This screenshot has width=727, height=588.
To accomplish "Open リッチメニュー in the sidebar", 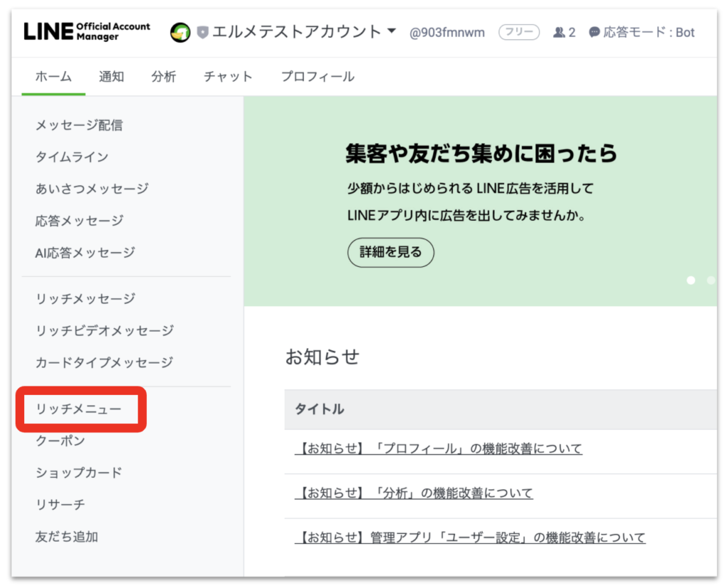I will click(79, 409).
